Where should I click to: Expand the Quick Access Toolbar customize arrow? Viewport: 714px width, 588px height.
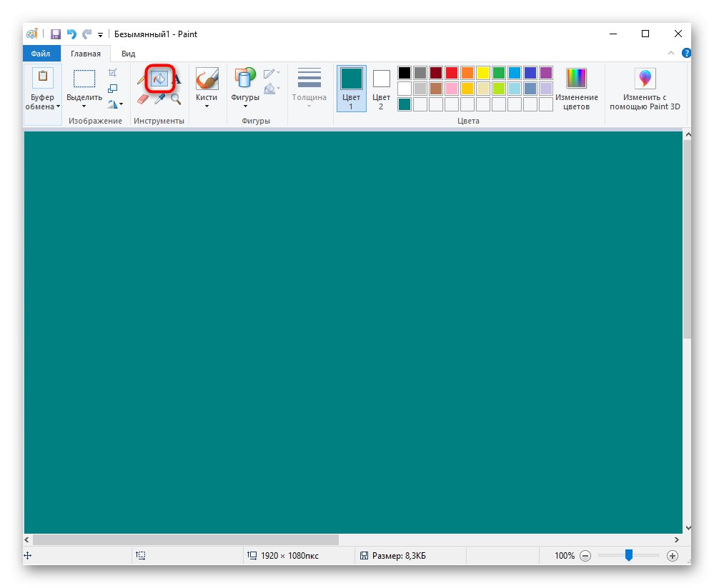(100, 34)
